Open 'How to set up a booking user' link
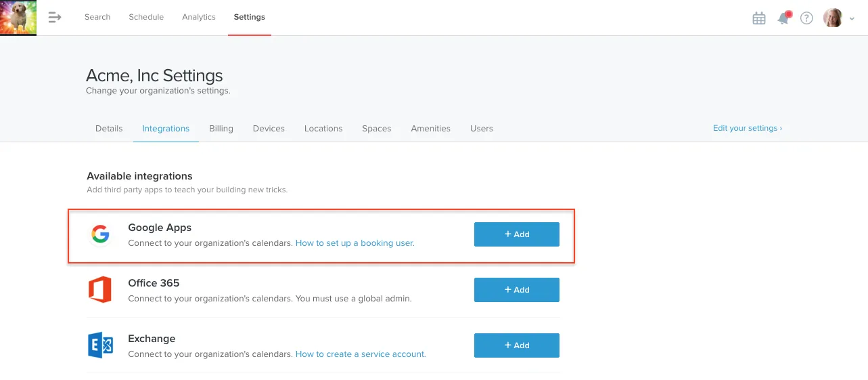868x380 pixels. 355,242
